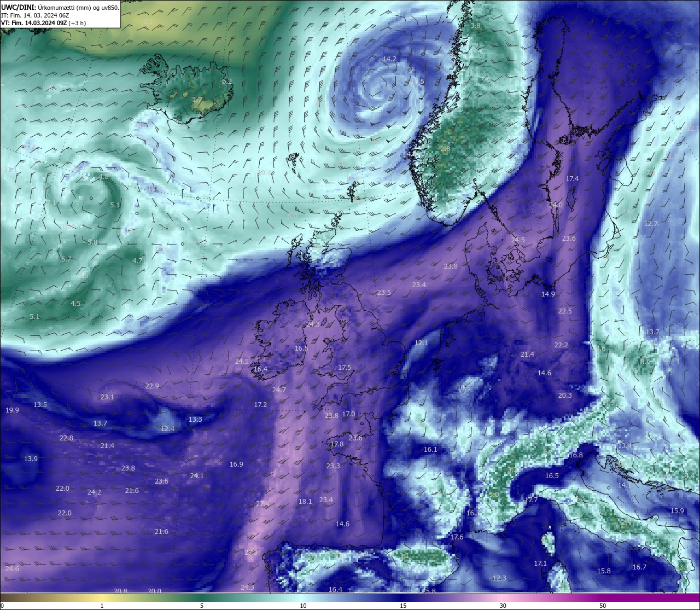Click the 24.0 value on the map
This screenshot has width=700, height=610.
click(x=556, y=205)
